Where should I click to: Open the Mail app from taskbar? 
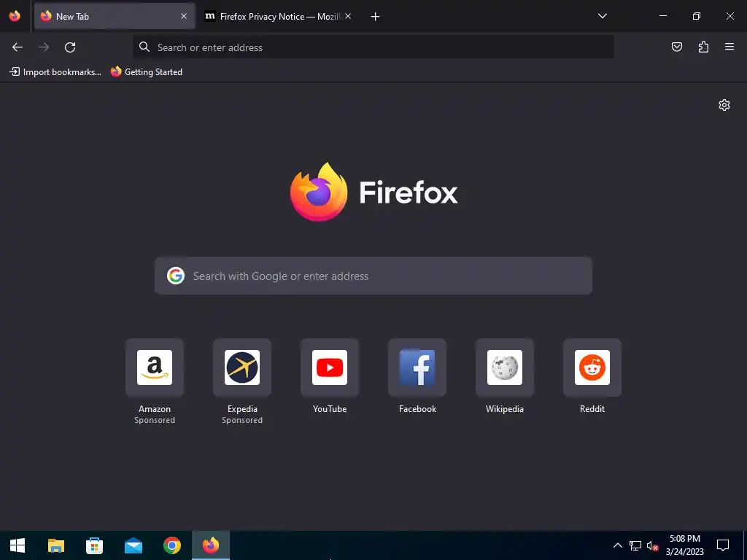point(133,545)
